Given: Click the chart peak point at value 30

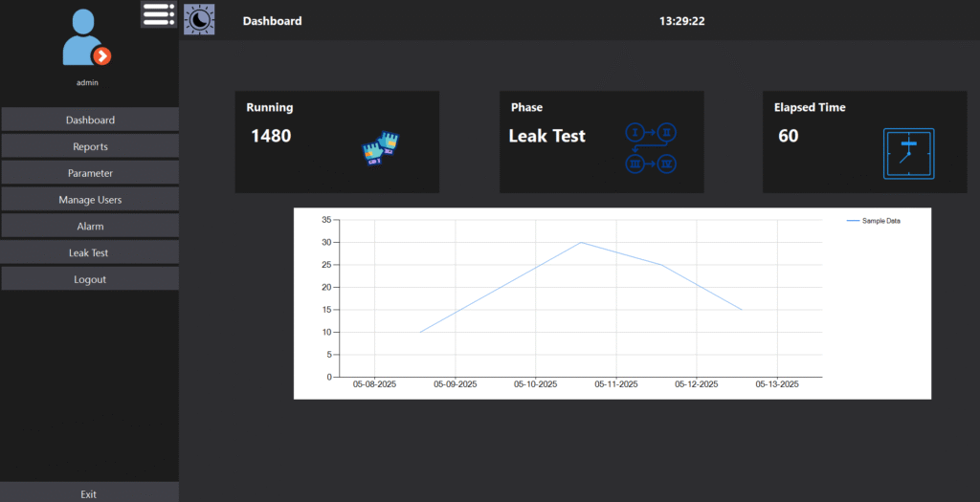Looking at the screenshot, I should point(581,242).
